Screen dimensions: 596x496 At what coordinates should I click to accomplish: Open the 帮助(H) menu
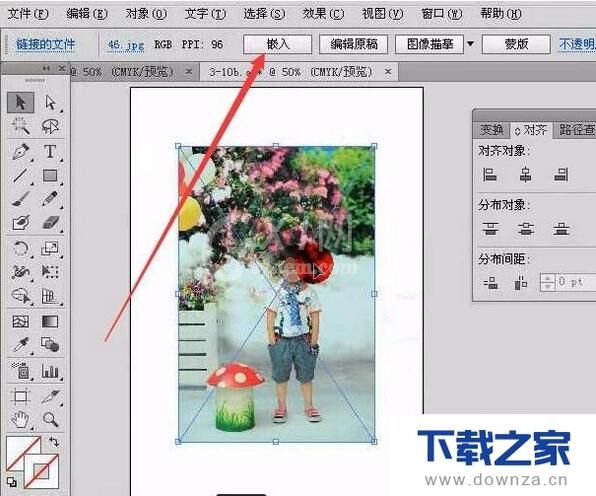pos(501,14)
